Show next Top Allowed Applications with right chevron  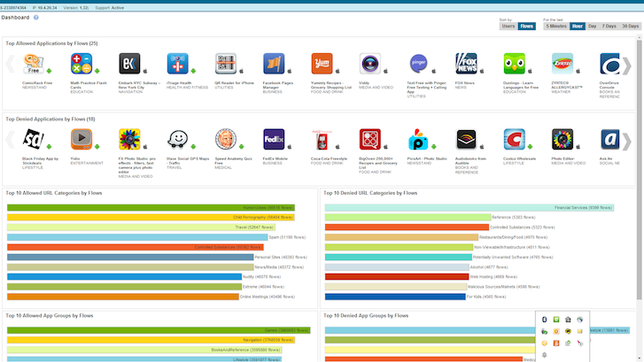click(627, 65)
